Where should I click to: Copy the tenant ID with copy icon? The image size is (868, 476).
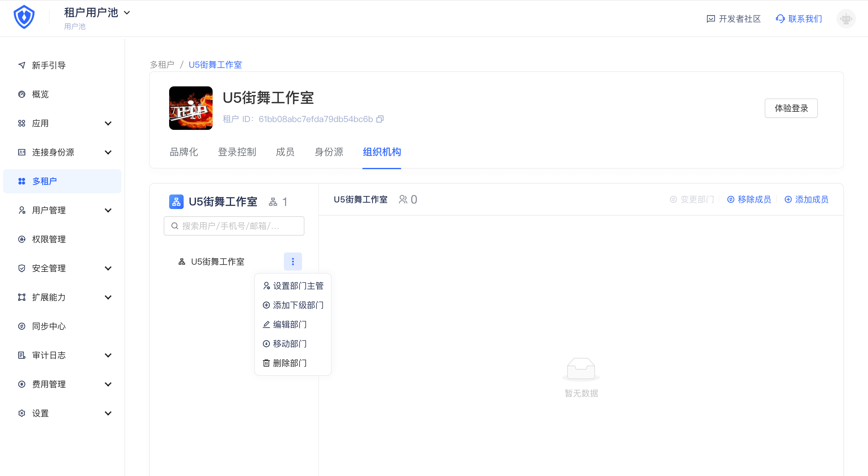click(x=380, y=119)
